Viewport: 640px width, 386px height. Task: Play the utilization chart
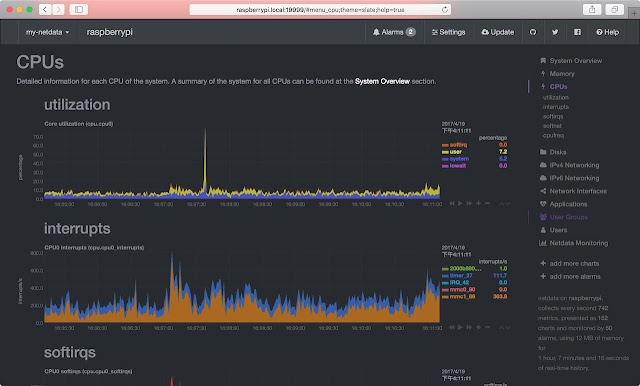coord(460,203)
